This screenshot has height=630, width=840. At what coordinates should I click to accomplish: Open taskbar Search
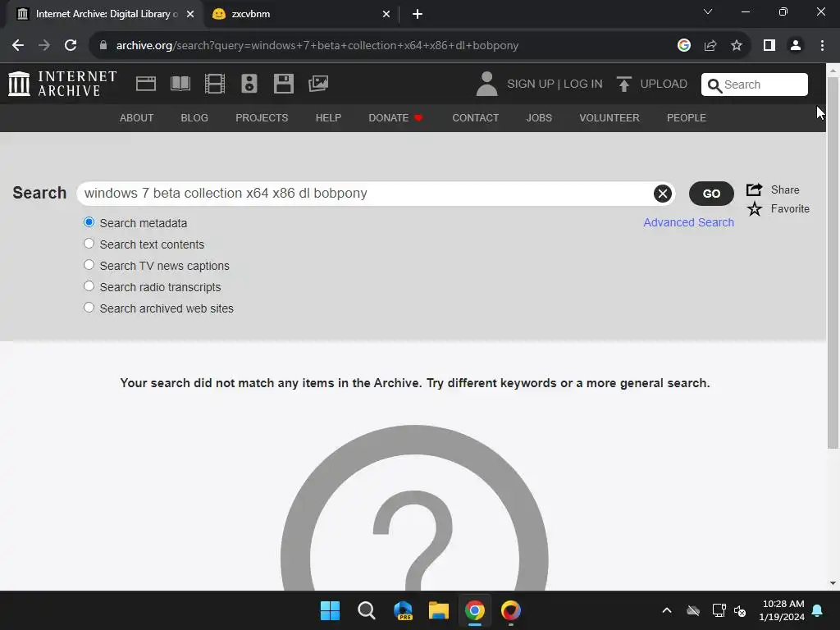[367, 610]
